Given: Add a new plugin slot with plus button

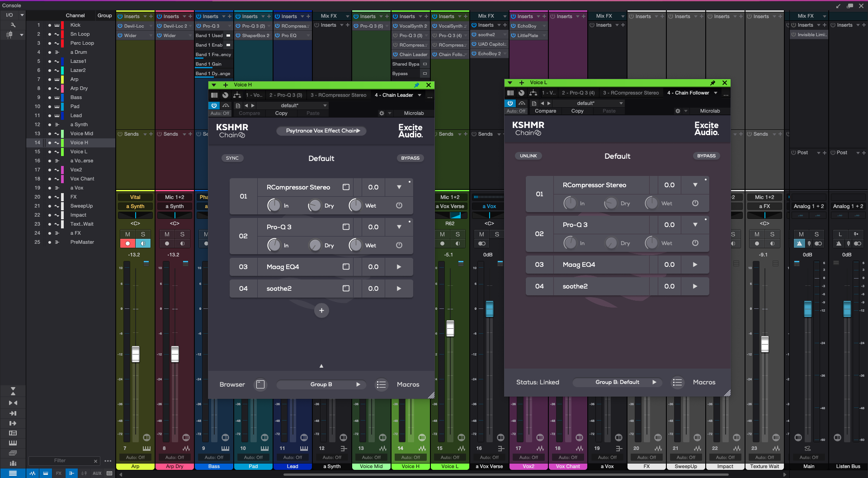Looking at the screenshot, I should (x=321, y=311).
